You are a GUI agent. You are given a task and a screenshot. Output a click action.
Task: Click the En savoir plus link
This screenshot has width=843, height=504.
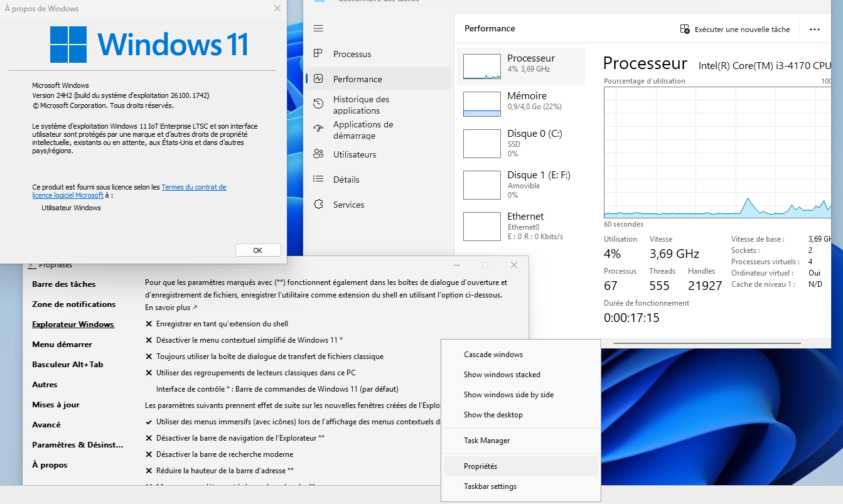[171, 308]
